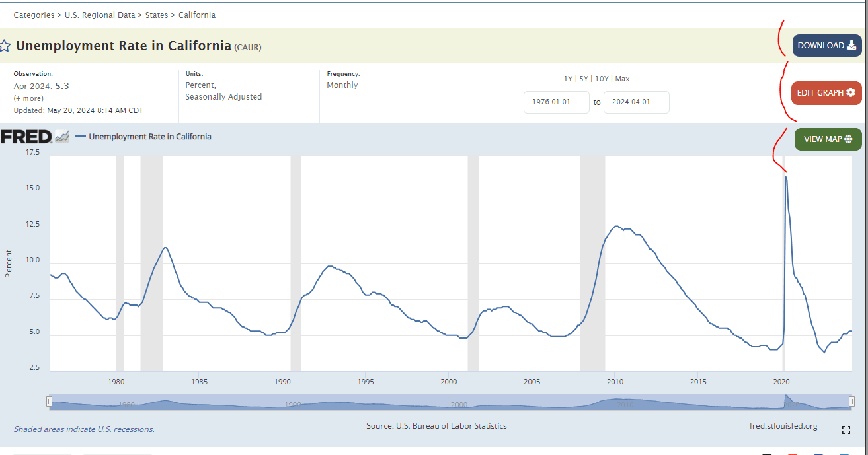Click the end date field 2024-04-01
This screenshot has width=868, height=455.
pos(636,102)
